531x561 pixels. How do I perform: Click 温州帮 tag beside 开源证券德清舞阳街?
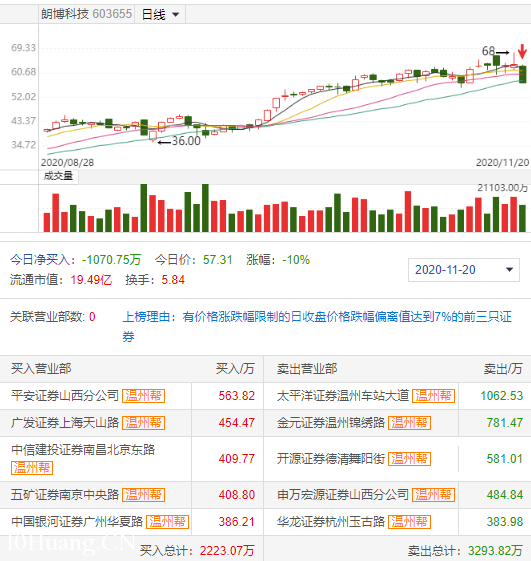pos(409,459)
